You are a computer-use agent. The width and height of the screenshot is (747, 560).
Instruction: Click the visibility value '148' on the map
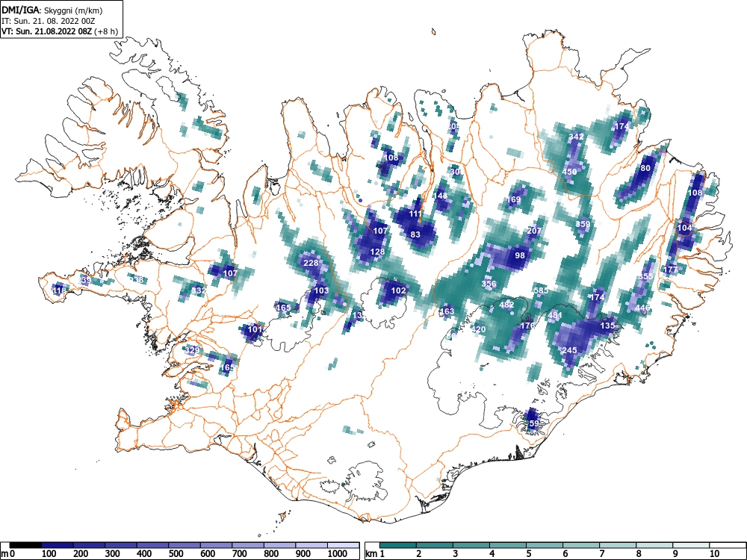click(440, 196)
